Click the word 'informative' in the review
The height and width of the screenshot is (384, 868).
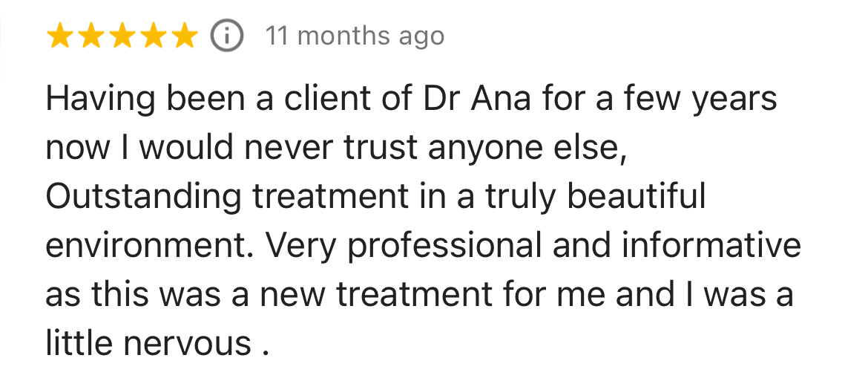711,245
